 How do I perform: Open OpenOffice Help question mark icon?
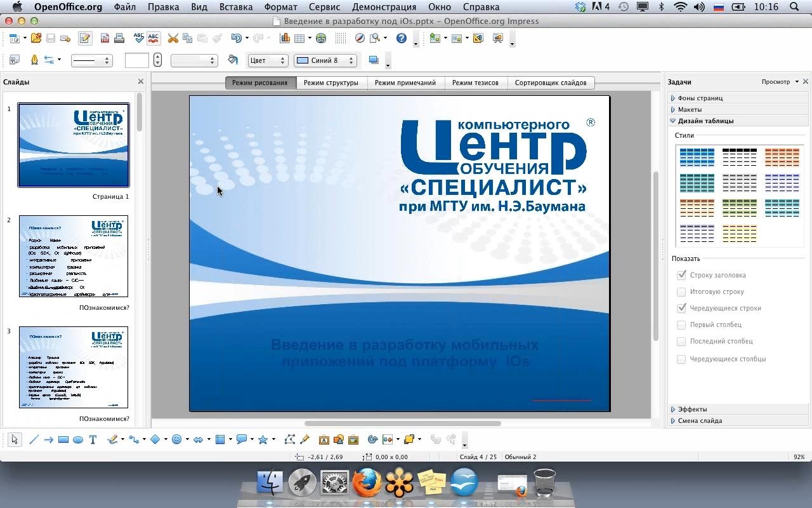[x=402, y=39]
